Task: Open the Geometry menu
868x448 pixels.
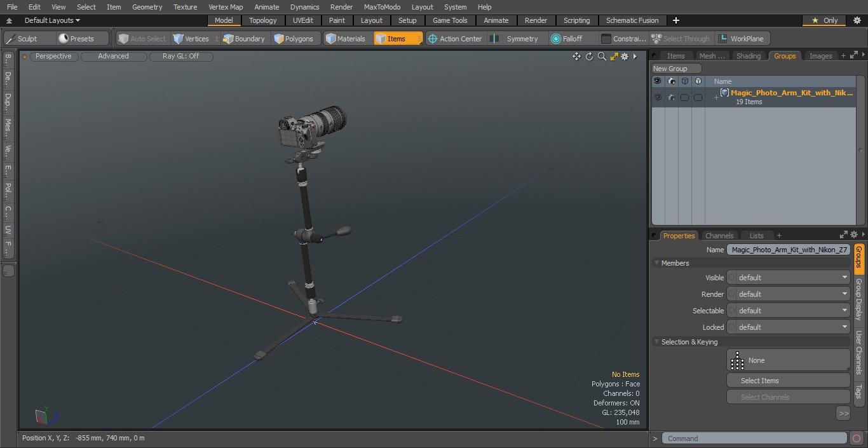Action: (x=147, y=7)
